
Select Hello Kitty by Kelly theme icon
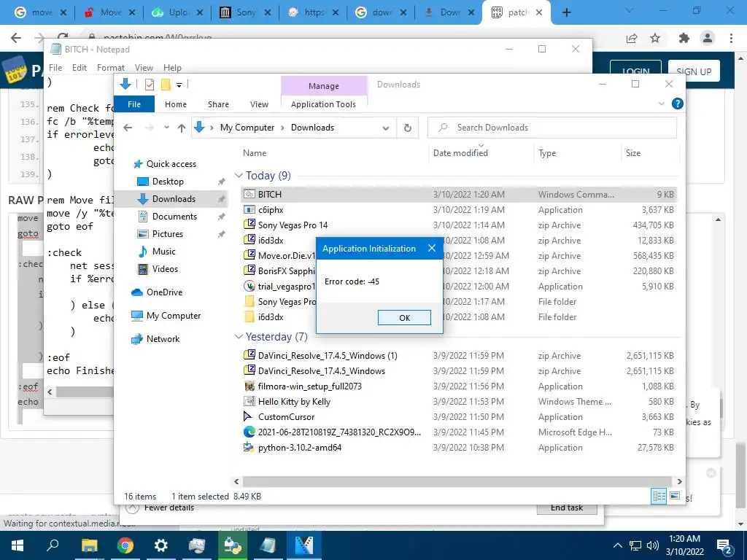[249, 402]
